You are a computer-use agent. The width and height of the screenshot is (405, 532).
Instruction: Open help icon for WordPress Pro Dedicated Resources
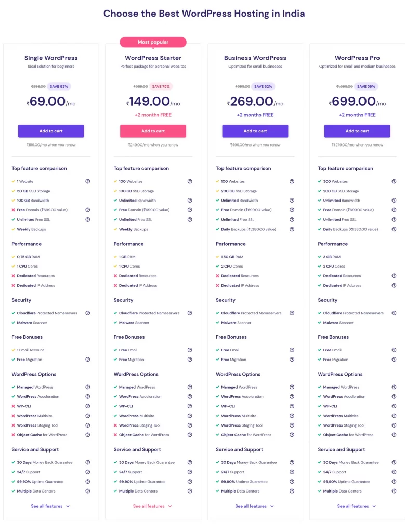tap(394, 276)
